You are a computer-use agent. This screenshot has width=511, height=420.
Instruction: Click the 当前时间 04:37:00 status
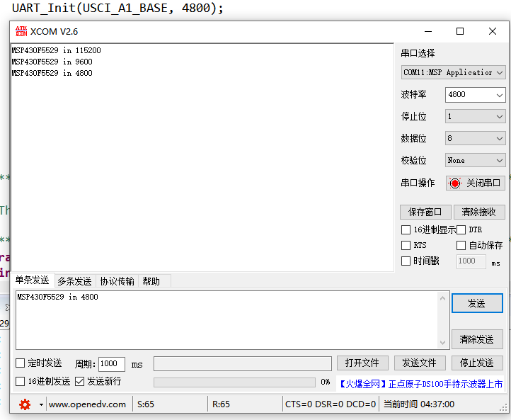click(419, 404)
